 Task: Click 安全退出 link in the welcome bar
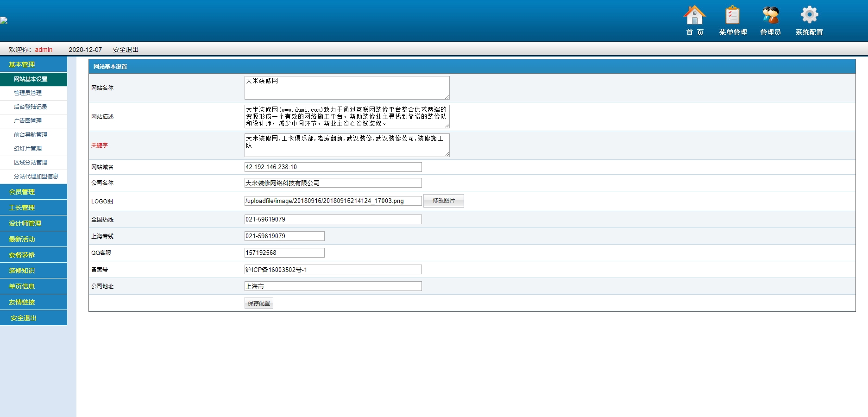(x=126, y=50)
